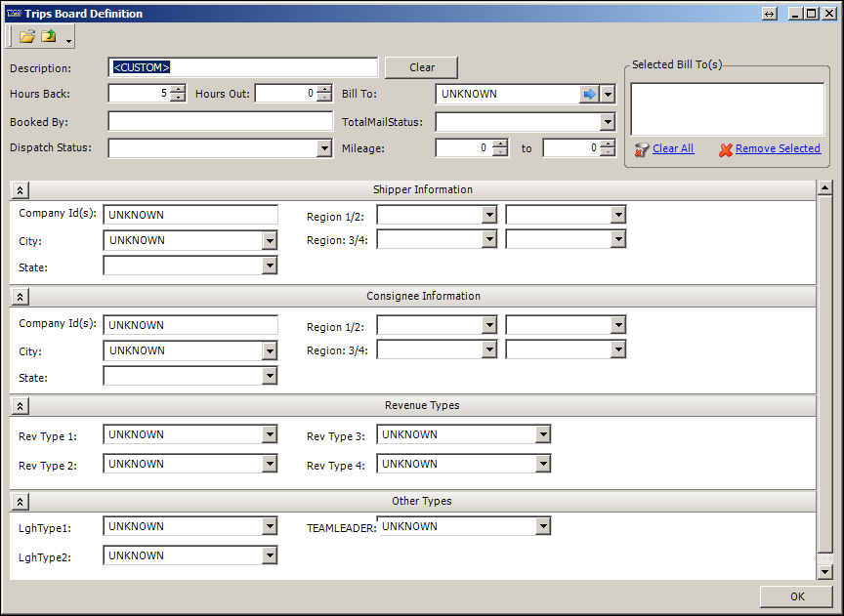
Task: Open the Dispatch Status dropdown
Action: (x=324, y=148)
